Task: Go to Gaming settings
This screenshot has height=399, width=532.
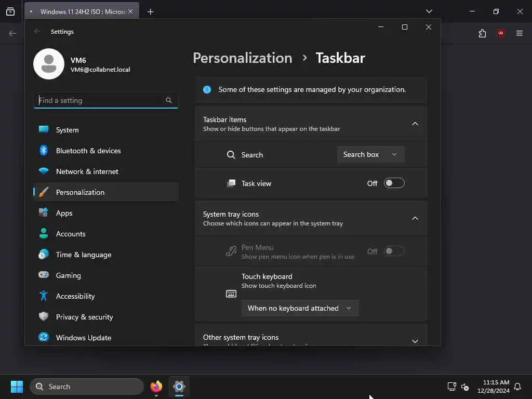Action: tap(106, 275)
